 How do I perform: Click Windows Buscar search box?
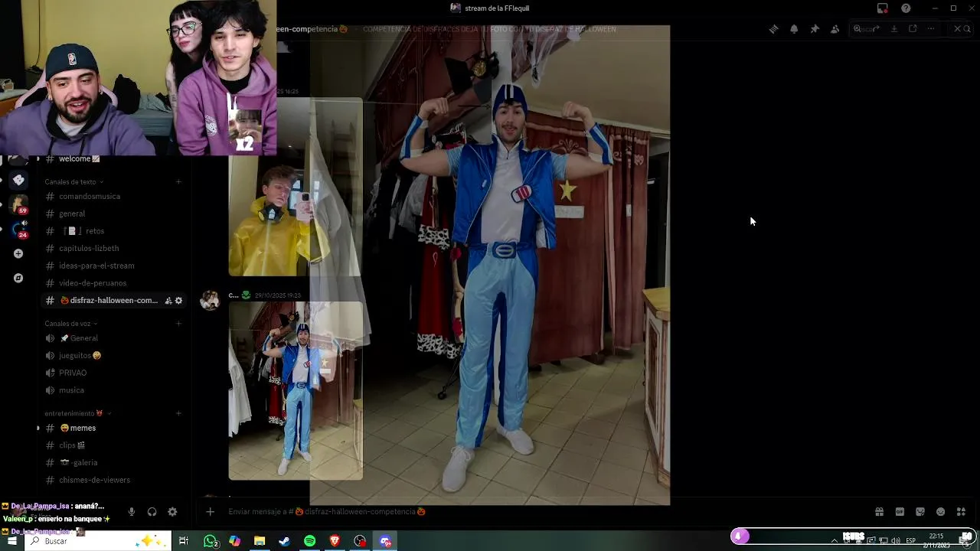pyautogui.click(x=98, y=541)
